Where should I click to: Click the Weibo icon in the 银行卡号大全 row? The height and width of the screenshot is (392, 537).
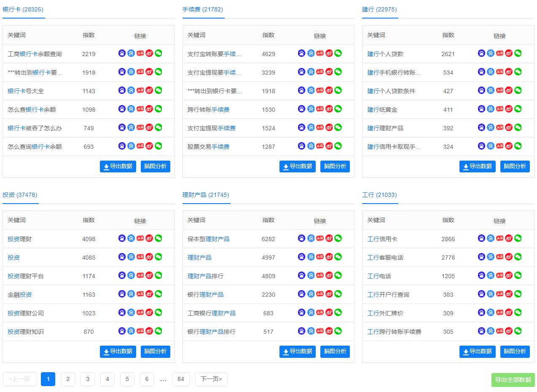[x=149, y=90]
